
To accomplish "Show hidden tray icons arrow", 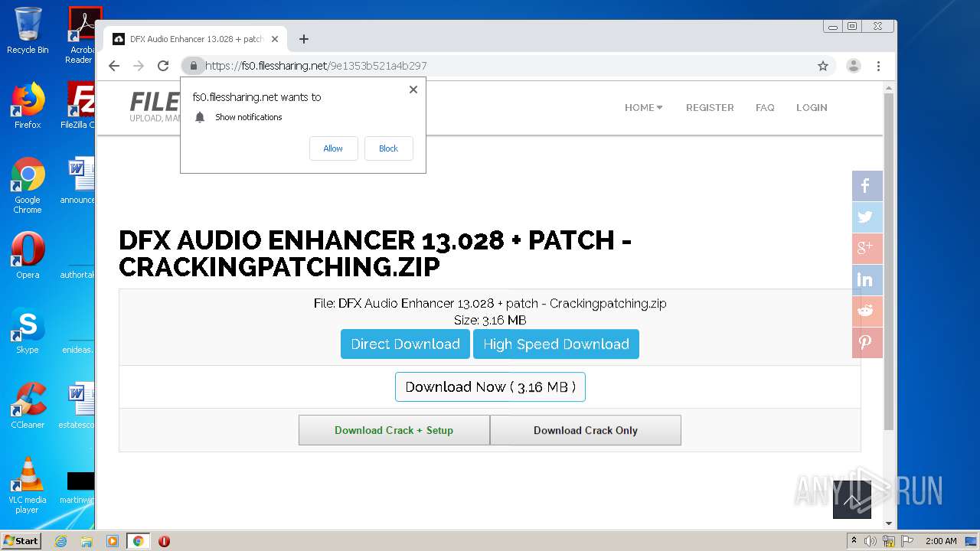I will click(854, 541).
